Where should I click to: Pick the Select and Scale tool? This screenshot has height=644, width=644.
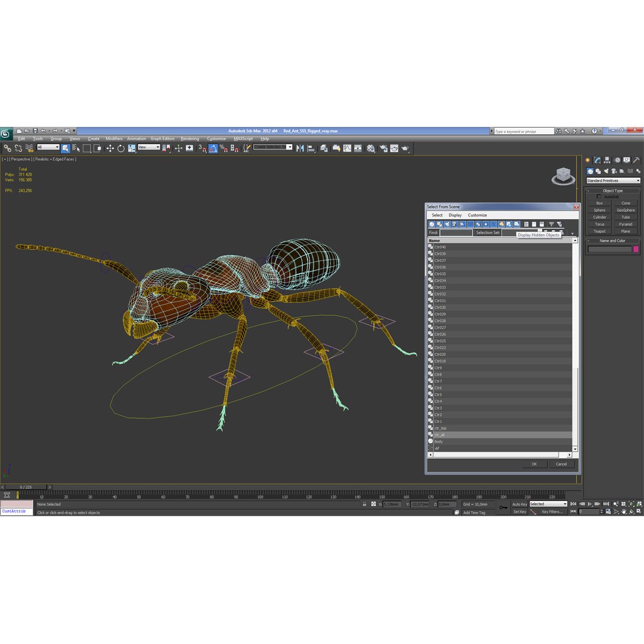[132, 148]
